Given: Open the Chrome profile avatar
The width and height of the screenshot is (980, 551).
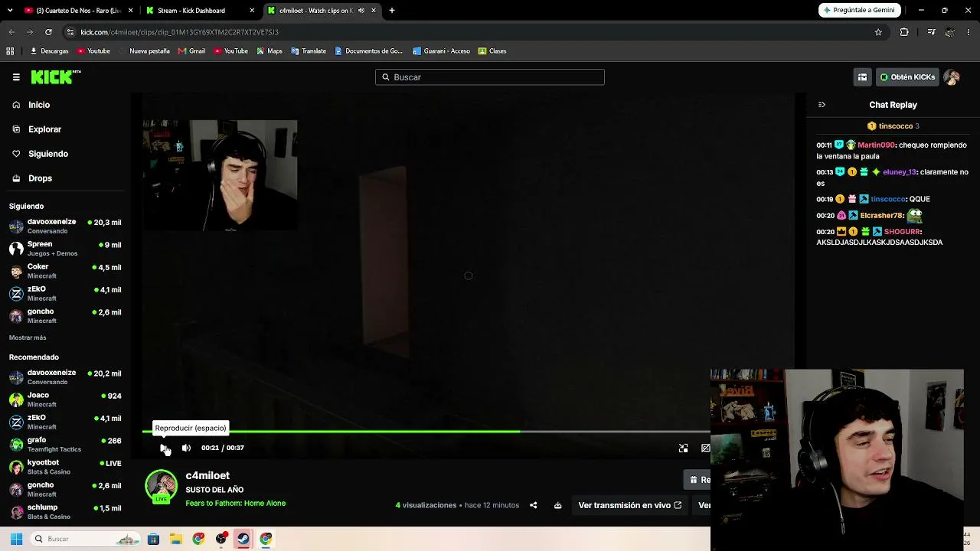Looking at the screenshot, I should tap(949, 32).
